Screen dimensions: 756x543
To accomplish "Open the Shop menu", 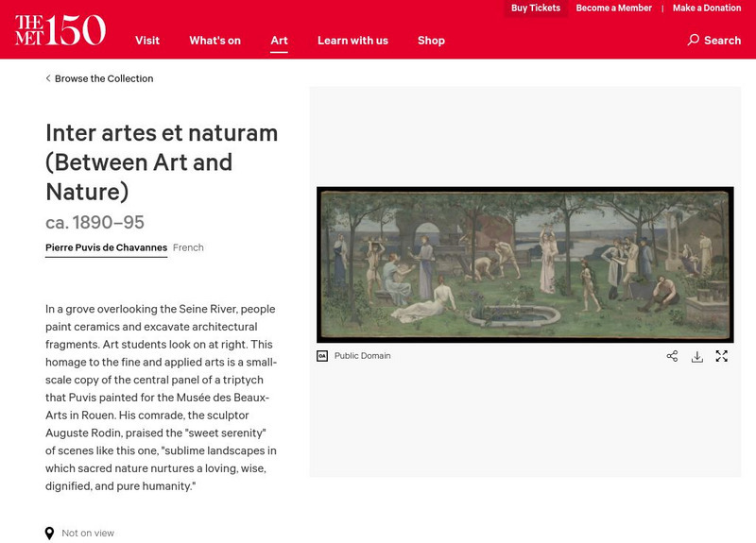I will click(x=431, y=41).
